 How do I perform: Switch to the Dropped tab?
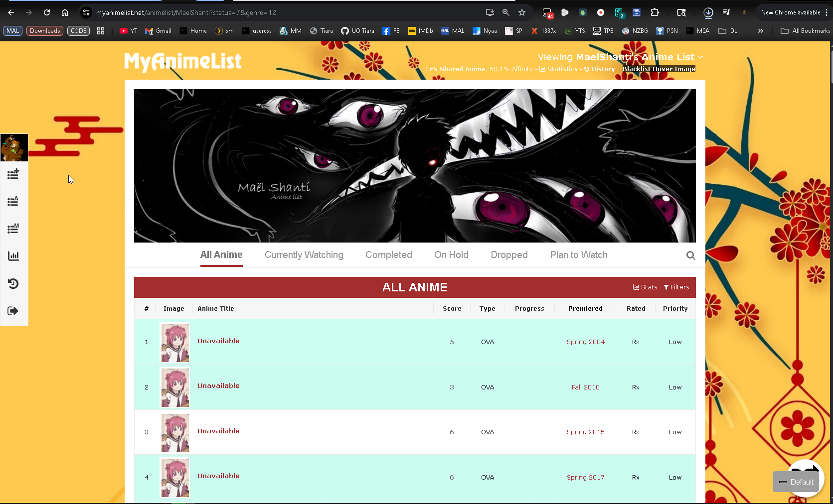tap(509, 255)
